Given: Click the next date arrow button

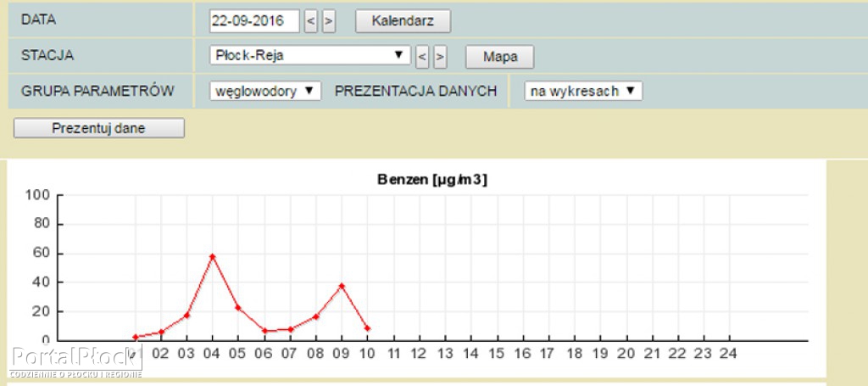Looking at the screenshot, I should click(329, 21).
